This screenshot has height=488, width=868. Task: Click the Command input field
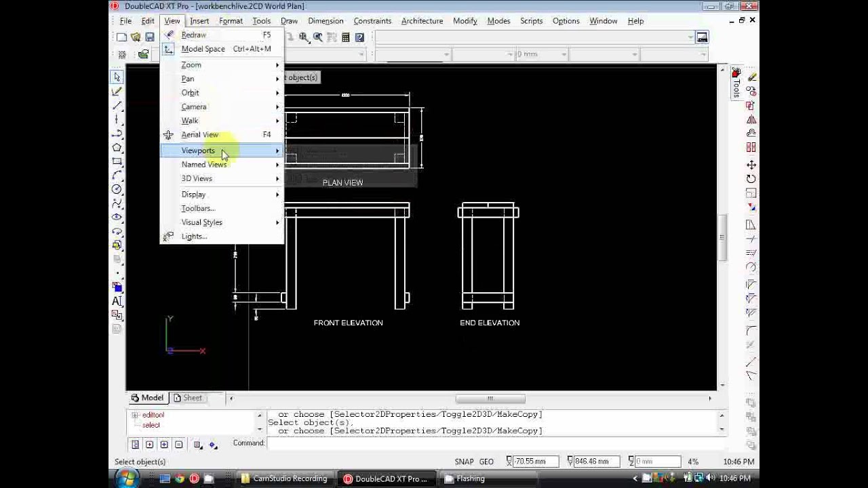(x=496, y=443)
